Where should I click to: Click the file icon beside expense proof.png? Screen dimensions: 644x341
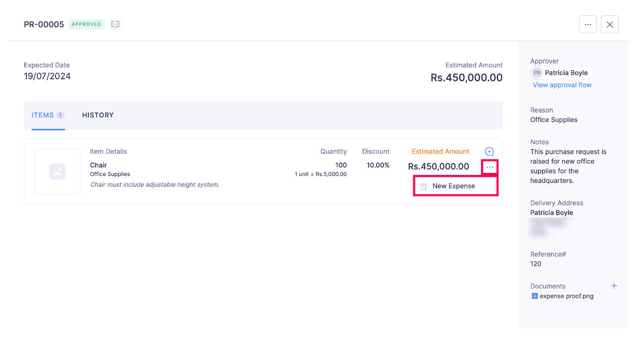tap(534, 295)
